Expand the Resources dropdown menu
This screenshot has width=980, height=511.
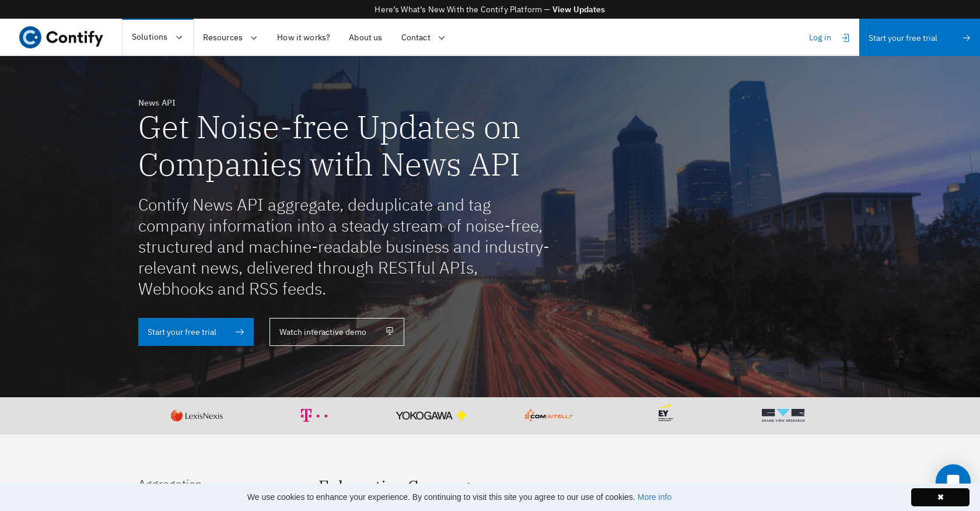tap(230, 38)
